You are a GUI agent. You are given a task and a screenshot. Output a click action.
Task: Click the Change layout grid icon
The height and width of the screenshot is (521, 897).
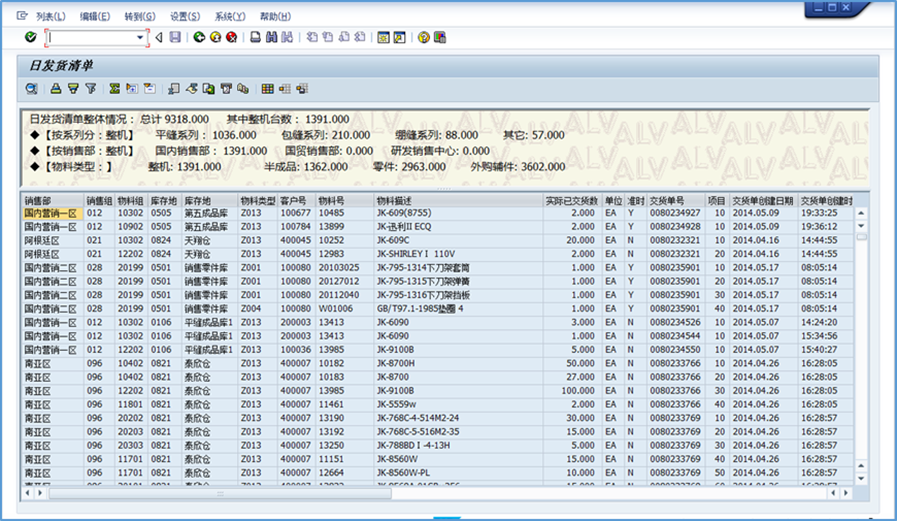267,89
